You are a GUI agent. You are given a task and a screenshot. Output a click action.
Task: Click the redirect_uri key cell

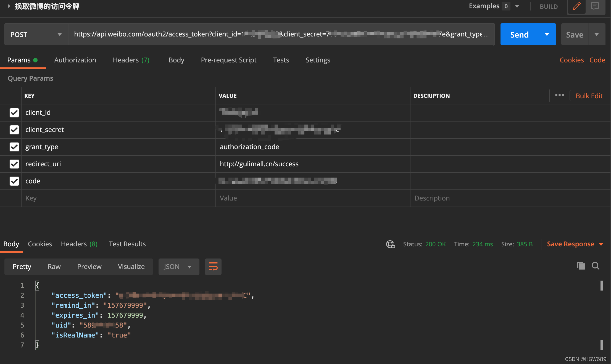pos(118,164)
